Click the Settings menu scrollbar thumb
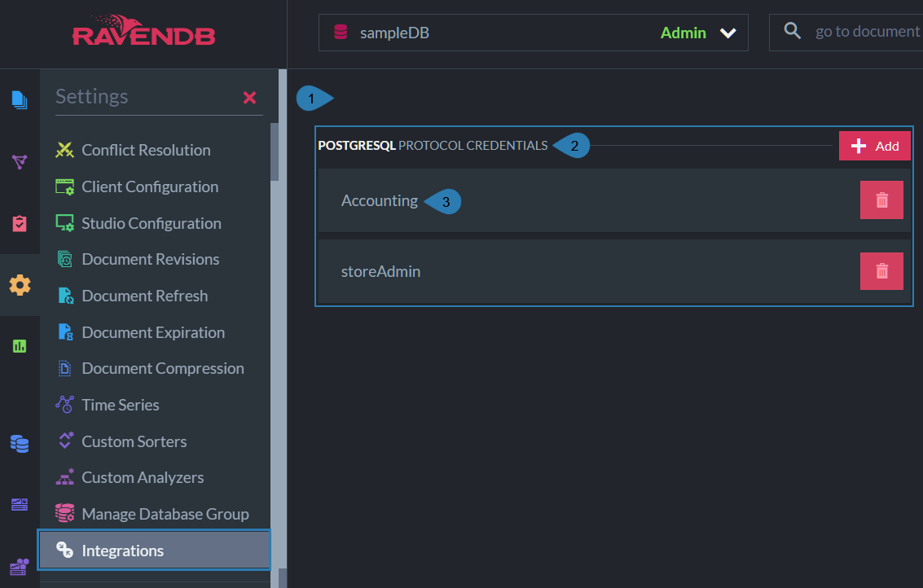The height and width of the screenshot is (588, 923). tap(275, 151)
